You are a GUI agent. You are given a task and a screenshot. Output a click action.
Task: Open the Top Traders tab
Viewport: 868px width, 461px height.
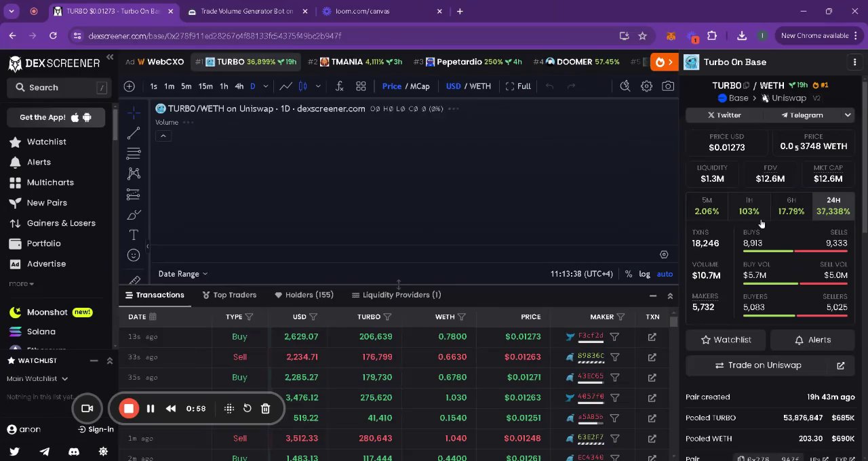[x=229, y=295]
